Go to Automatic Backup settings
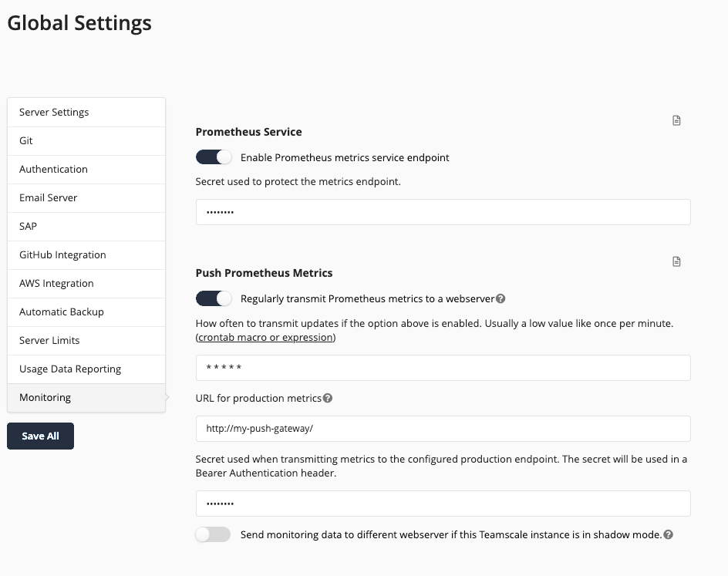The width and height of the screenshot is (728, 576). click(86, 312)
